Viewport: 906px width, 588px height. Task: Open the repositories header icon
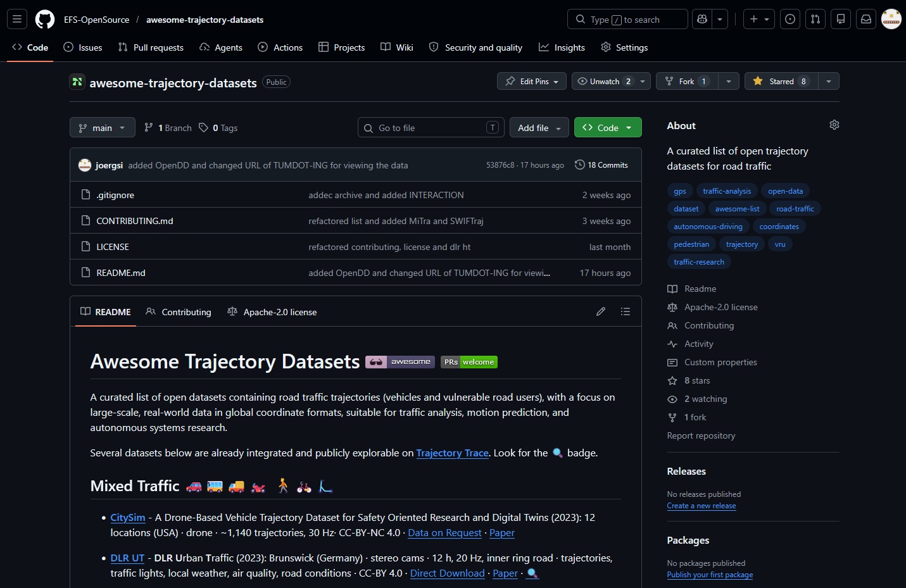841,19
